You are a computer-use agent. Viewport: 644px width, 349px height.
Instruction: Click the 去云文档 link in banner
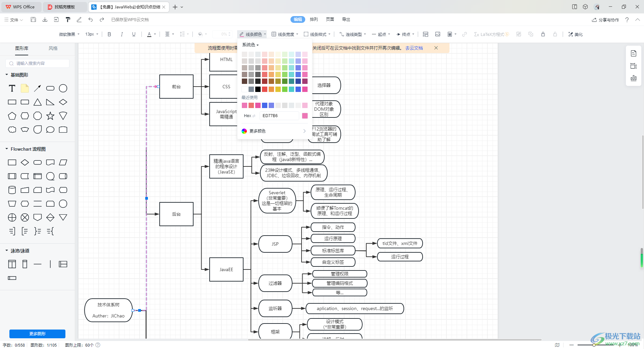click(x=414, y=48)
